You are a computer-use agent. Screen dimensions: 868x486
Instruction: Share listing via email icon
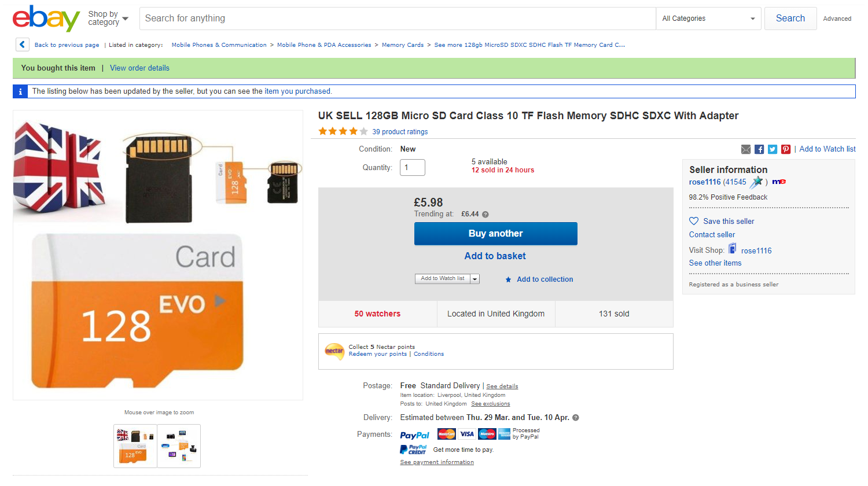tap(746, 149)
